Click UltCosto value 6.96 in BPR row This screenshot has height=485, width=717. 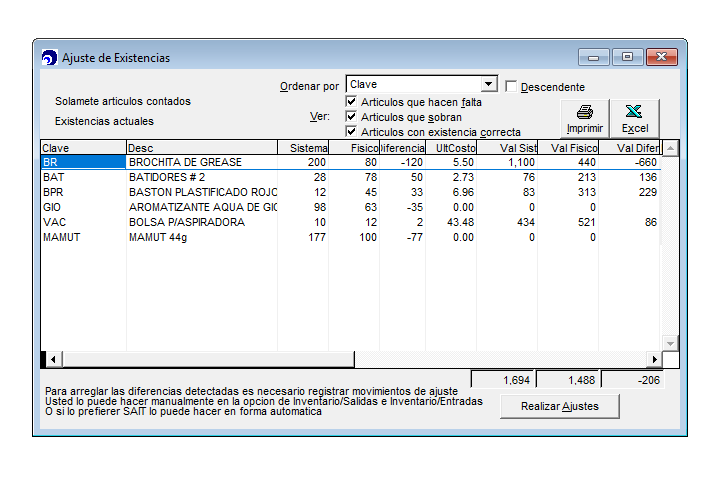pyautogui.click(x=463, y=192)
